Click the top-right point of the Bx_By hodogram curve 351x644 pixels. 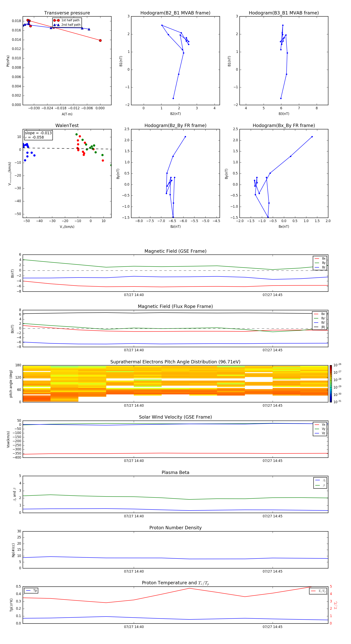tap(312, 137)
